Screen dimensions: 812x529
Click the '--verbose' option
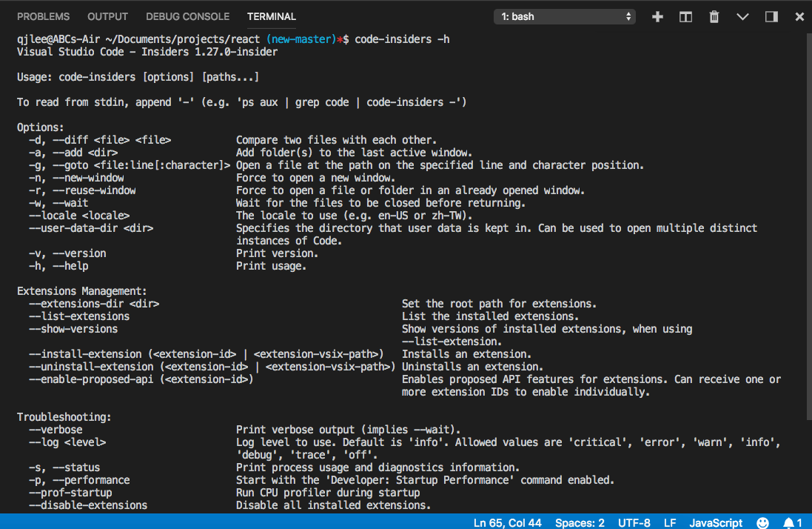tap(56, 430)
